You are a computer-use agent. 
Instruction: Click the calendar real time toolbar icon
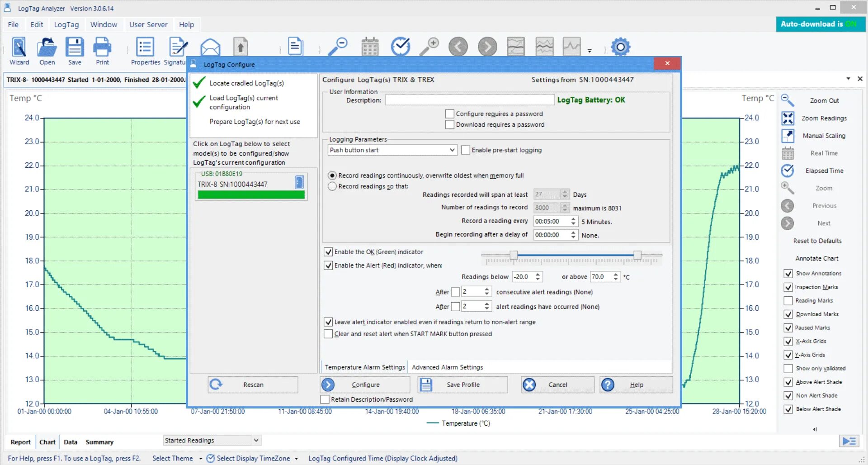pos(370,47)
